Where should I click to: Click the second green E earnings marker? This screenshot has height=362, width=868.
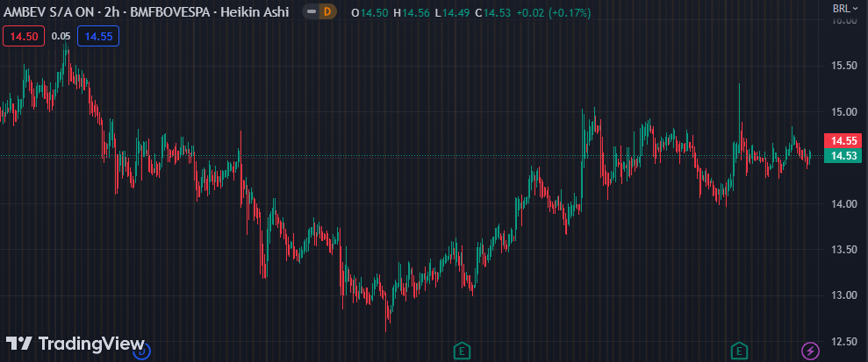point(738,350)
